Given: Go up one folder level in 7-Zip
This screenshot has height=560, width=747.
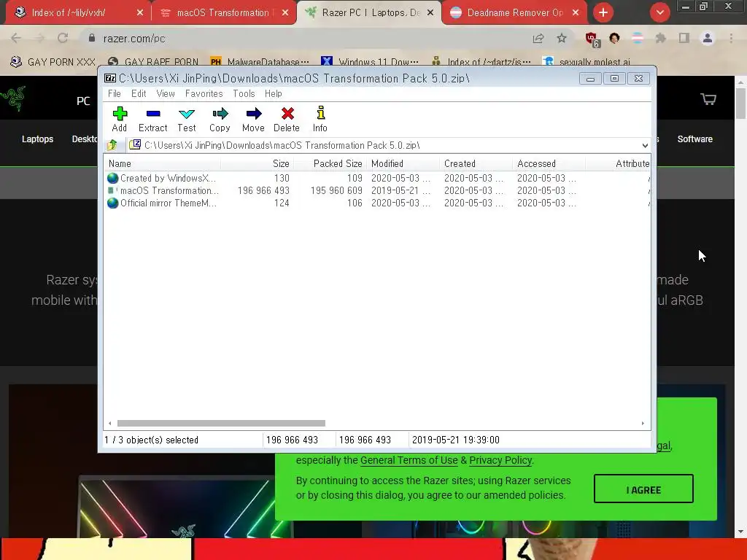Looking at the screenshot, I should [112, 145].
